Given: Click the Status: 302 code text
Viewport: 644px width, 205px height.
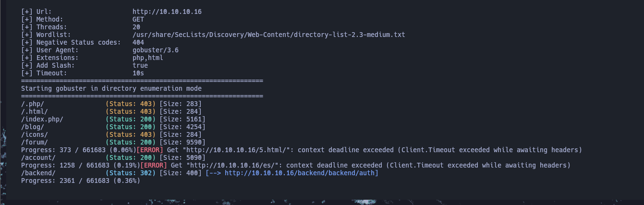Looking at the screenshot, I should coord(131,173).
